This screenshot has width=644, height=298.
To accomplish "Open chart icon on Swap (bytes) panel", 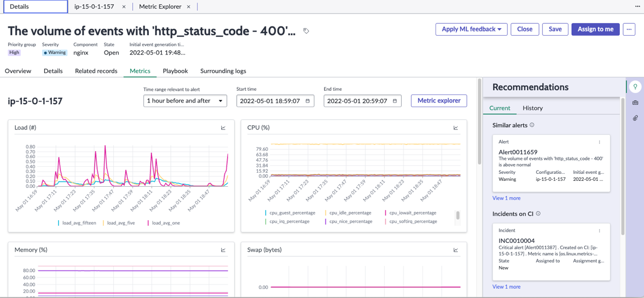I will coord(456,249).
